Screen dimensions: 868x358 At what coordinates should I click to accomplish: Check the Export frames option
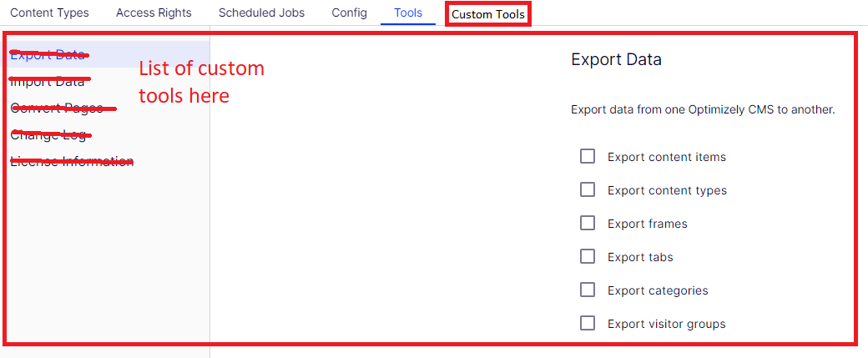pos(588,223)
